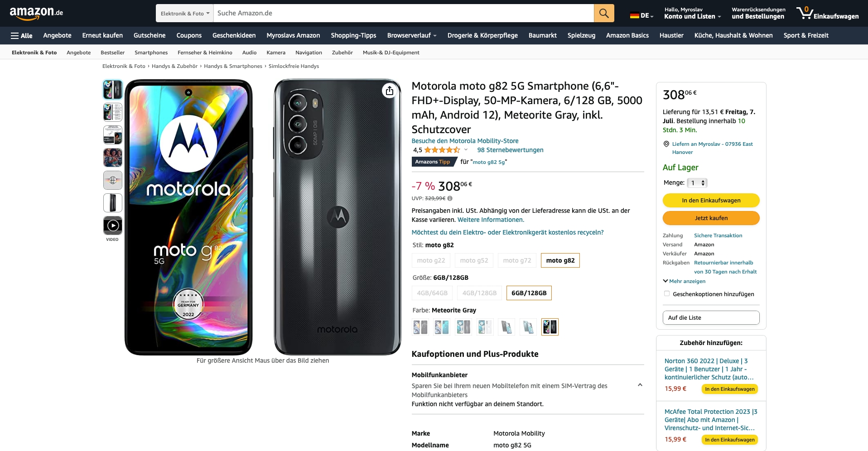This screenshot has height=451, width=868.
Task: Click the Jetzt kaufen button
Action: (711, 218)
